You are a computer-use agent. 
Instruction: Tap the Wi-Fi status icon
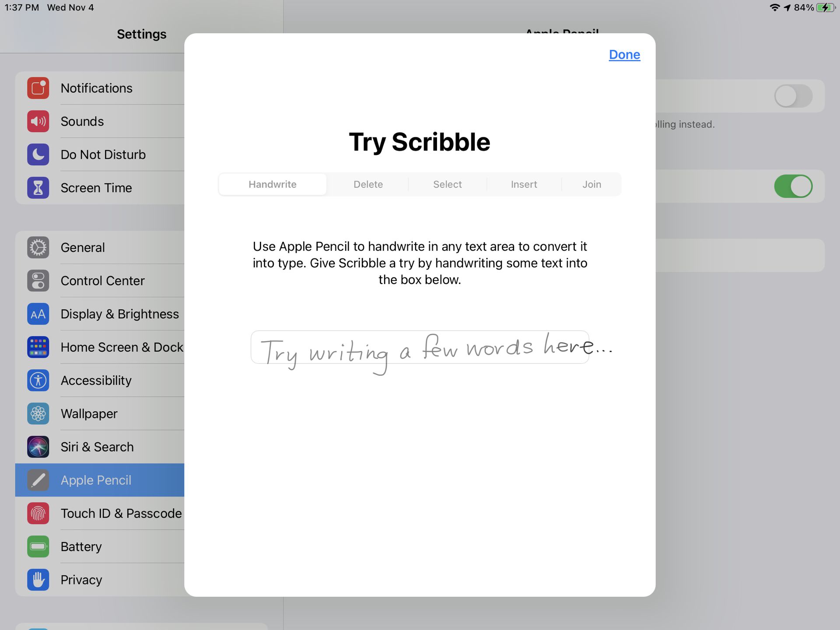775,7
